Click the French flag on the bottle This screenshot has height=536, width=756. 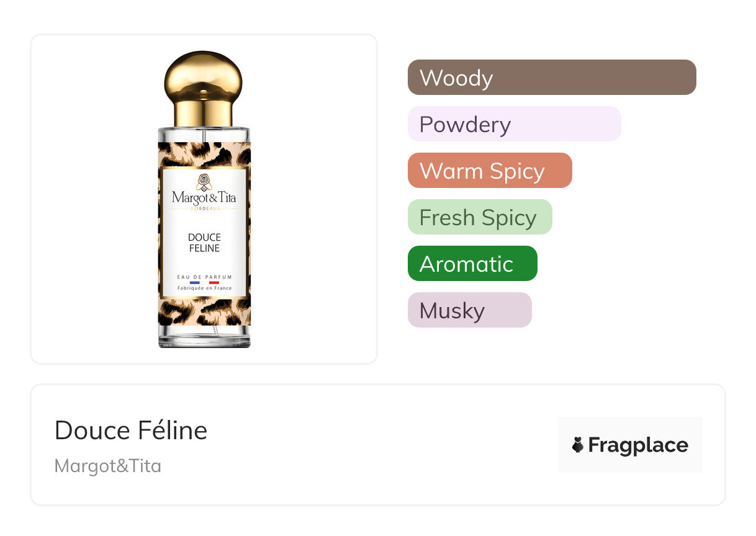click(204, 282)
